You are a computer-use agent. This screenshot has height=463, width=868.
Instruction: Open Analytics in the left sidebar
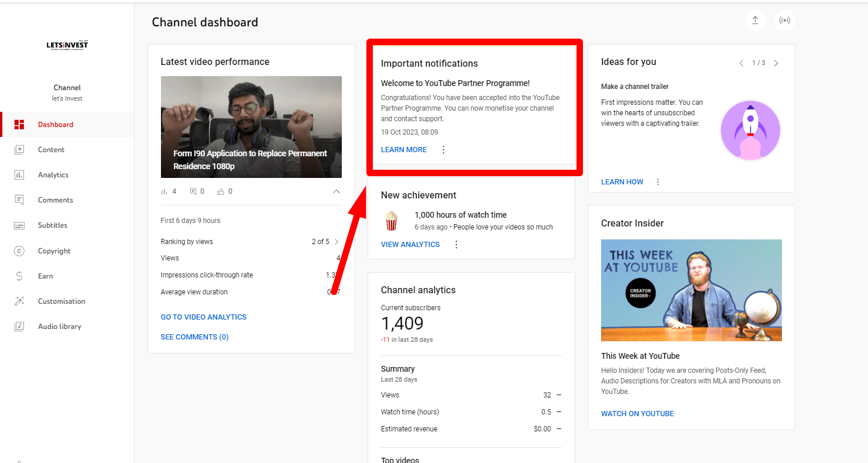53,175
